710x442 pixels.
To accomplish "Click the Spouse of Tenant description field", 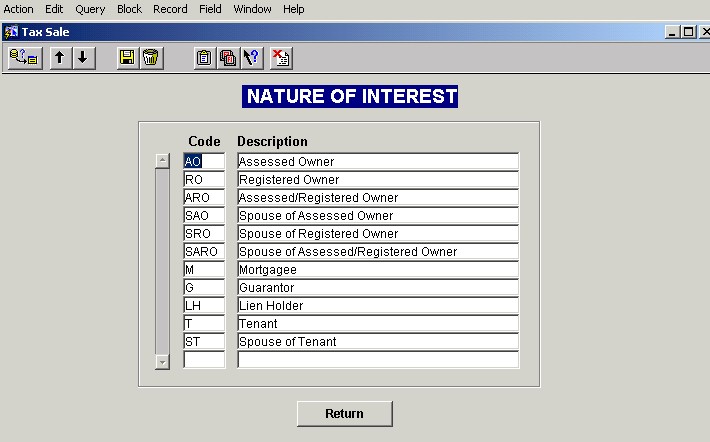I will pyautogui.click(x=378, y=341).
